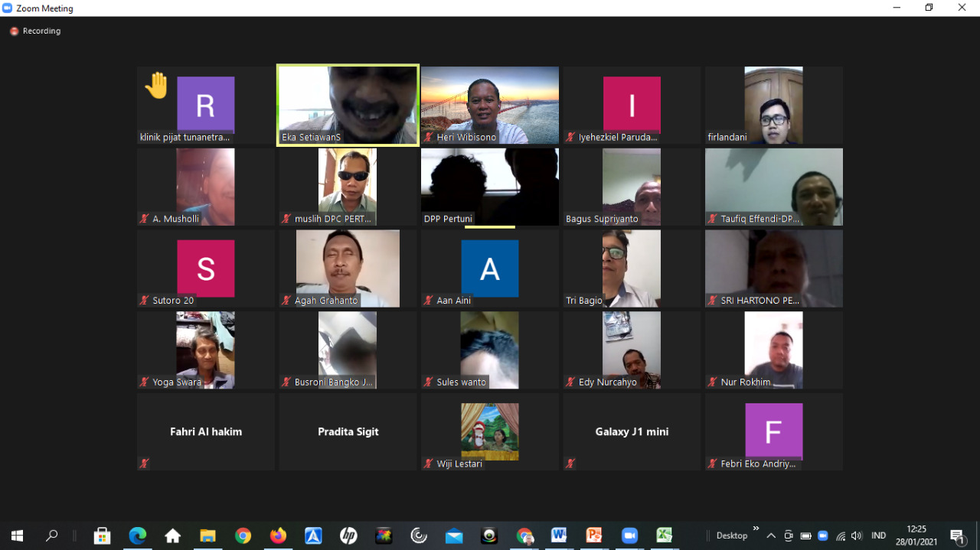Open the Microsoft Store taskbar icon
Image resolution: width=980 pixels, height=550 pixels.
(102, 535)
